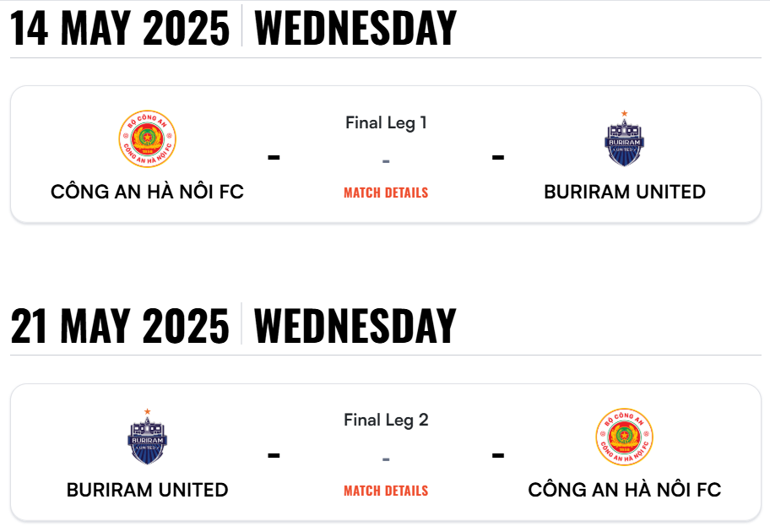Click the 21 May 2025 date heading
The image size is (770, 532).
pyautogui.click(x=120, y=326)
